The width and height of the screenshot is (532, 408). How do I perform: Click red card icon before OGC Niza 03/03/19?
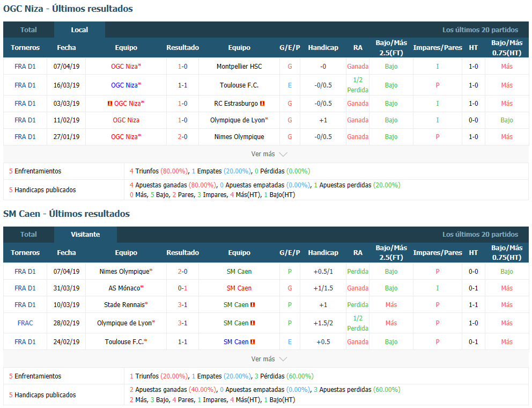tap(109, 103)
